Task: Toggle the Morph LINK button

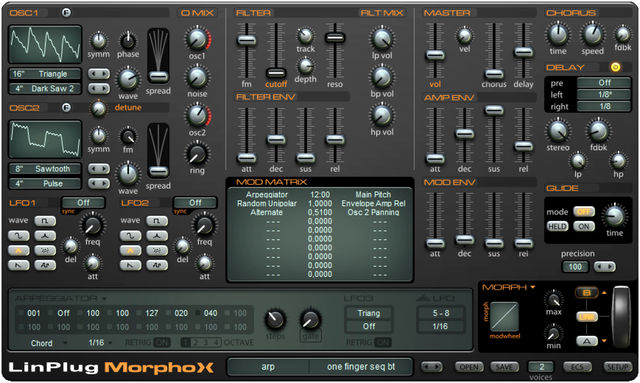Action: click(x=587, y=317)
